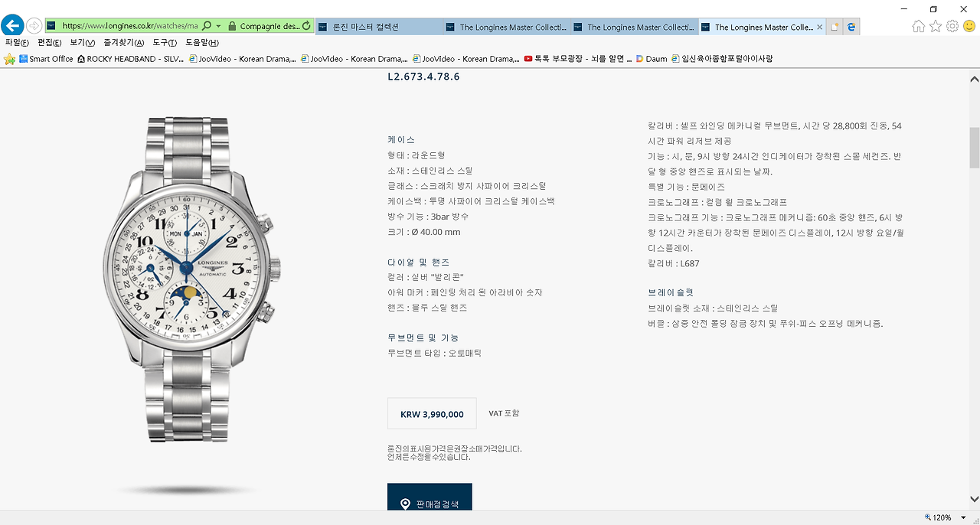
Task: Add to favorites bar star icon
Action: tap(10, 58)
